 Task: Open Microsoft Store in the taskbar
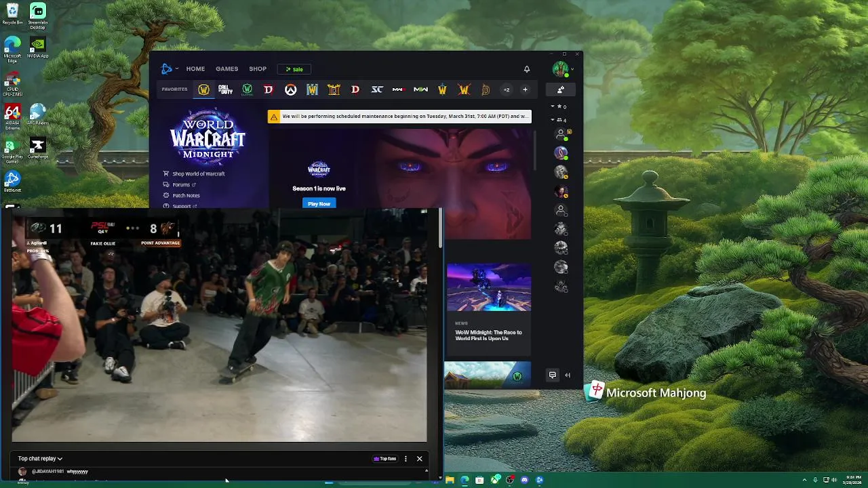tap(479, 480)
